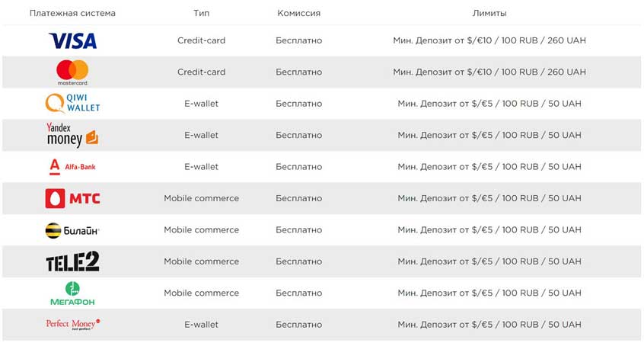The height and width of the screenshot is (343, 644).
Task: Select the Mastercard logo
Action: point(72,72)
